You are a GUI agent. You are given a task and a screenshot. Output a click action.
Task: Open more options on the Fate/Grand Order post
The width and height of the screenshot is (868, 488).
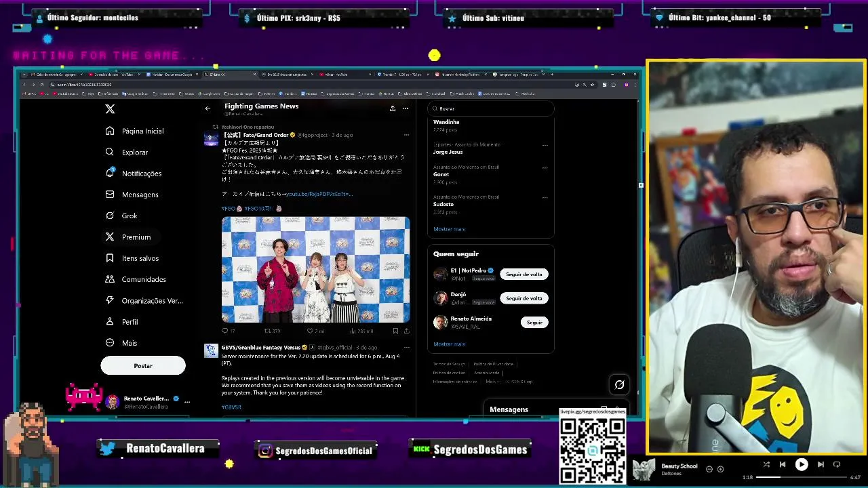tap(406, 135)
